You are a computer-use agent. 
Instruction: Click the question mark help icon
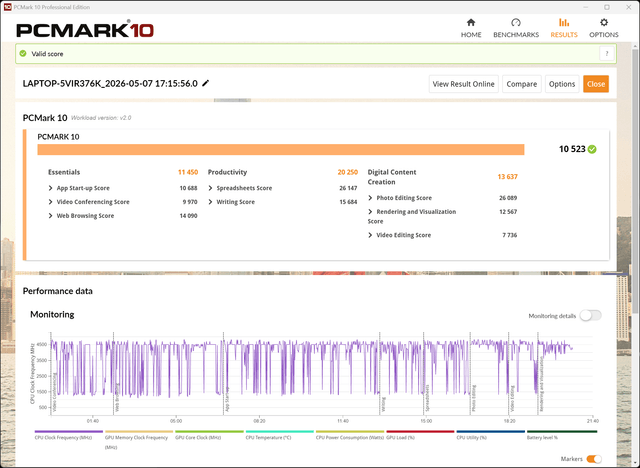(607, 54)
